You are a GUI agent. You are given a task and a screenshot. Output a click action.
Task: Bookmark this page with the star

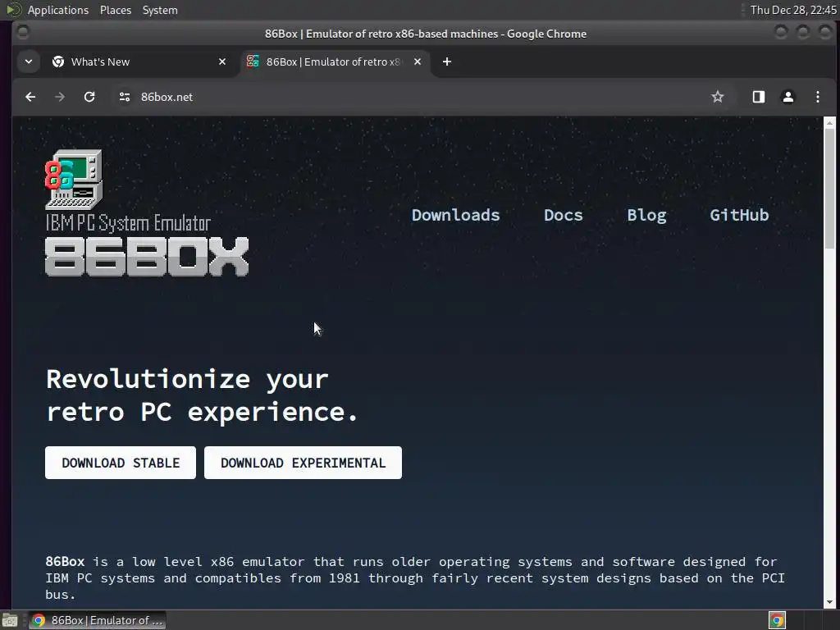pos(717,97)
